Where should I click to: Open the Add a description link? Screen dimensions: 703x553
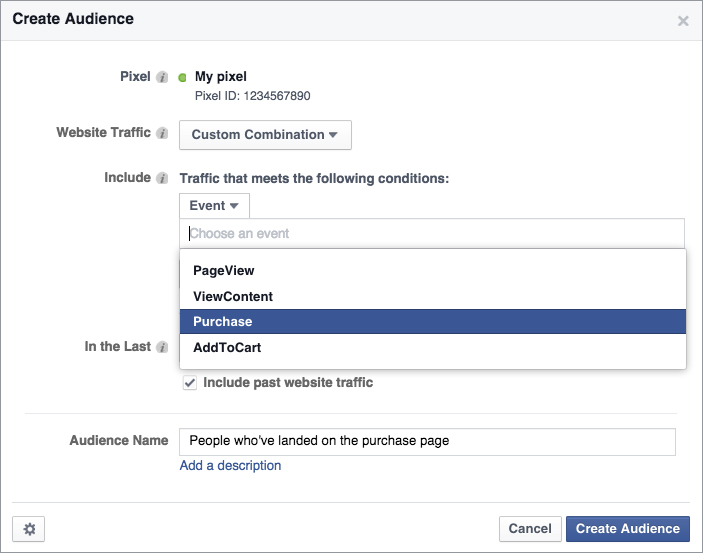tap(230, 466)
